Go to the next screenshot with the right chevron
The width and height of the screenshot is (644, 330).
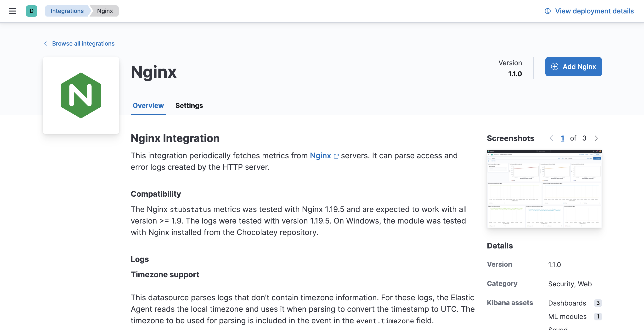click(596, 138)
